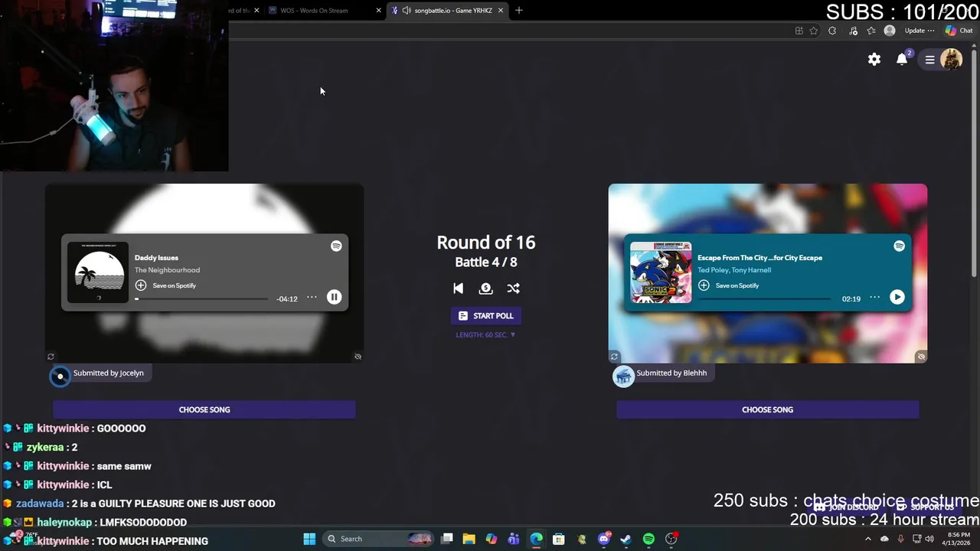
Task: Close the WOS - Words On Stream tab
Action: coord(378,11)
